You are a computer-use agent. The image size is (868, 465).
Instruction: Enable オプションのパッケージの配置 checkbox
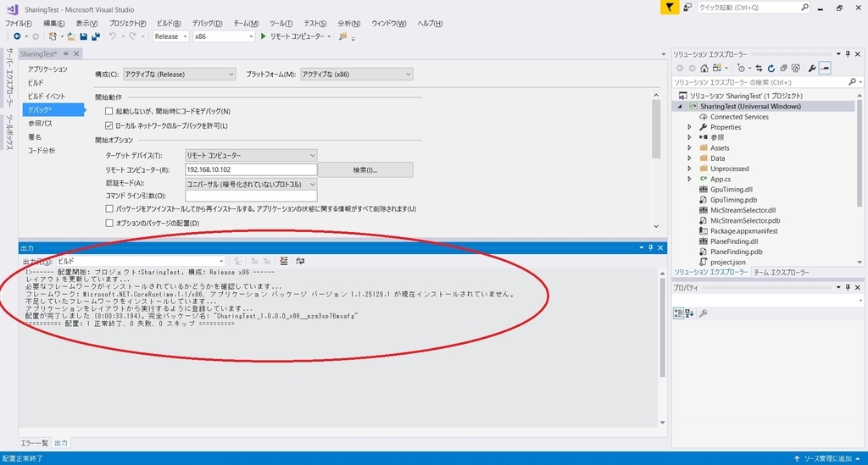tap(109, 224)
